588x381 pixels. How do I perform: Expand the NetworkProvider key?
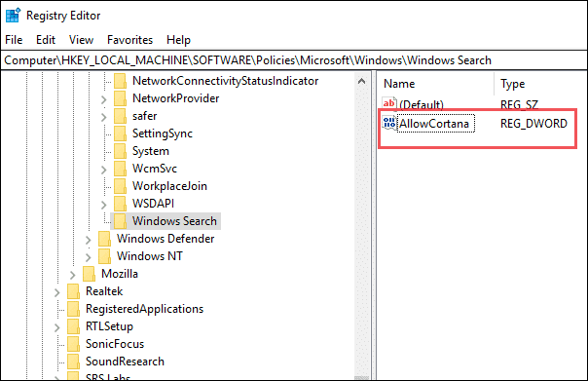(x=104, y=99)
